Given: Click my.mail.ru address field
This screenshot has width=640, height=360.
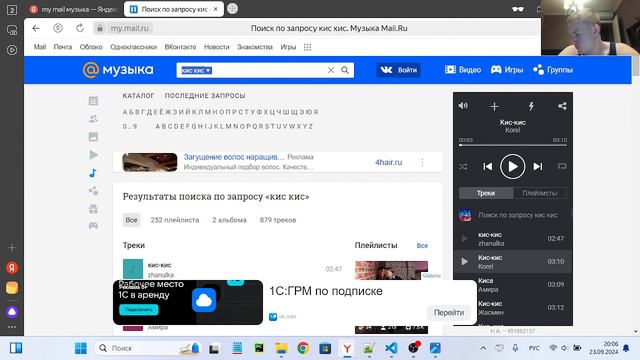Looking at the screenshot, I should click(130, 28).
